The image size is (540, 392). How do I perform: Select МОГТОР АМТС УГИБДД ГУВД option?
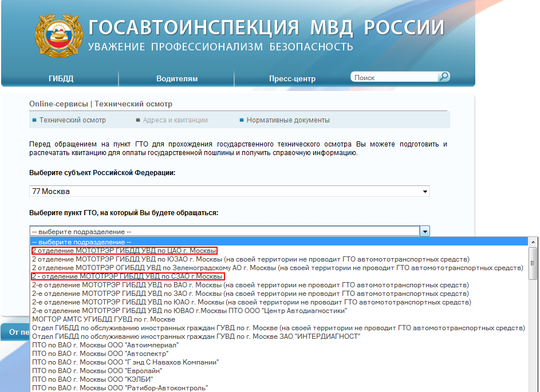(279, 319)
